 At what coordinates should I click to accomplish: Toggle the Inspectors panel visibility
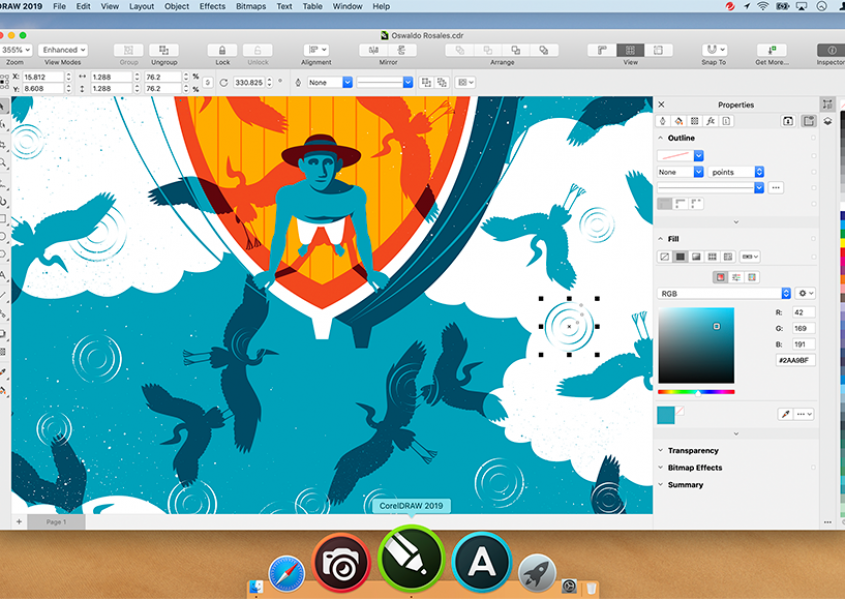point(831,49)
